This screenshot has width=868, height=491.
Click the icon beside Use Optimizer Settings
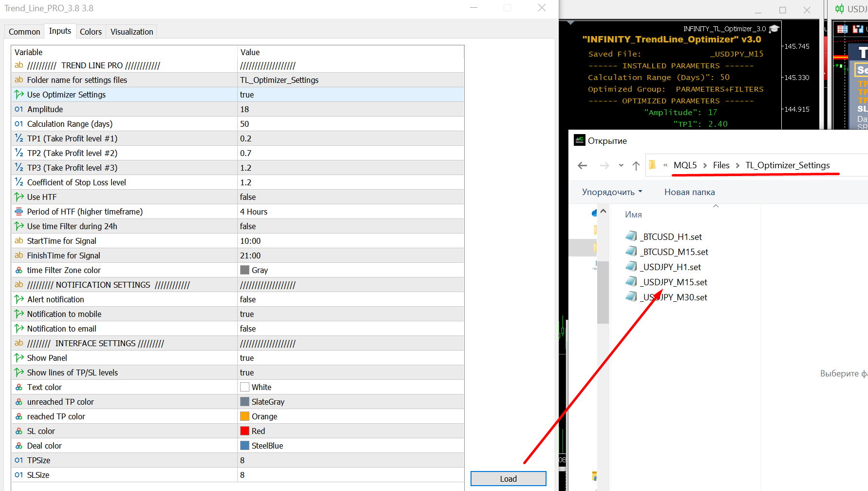click(x=19, y=95)
